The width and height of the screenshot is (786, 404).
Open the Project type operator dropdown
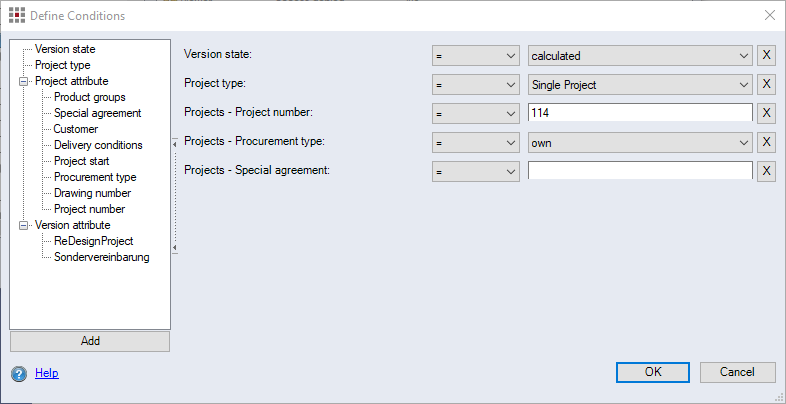click(x=510, y=85)
